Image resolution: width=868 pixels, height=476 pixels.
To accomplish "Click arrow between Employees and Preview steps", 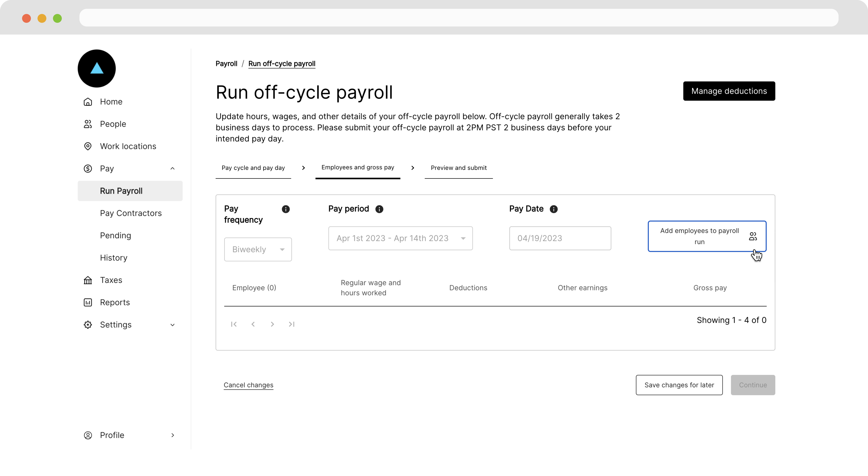I will point(412,168).
